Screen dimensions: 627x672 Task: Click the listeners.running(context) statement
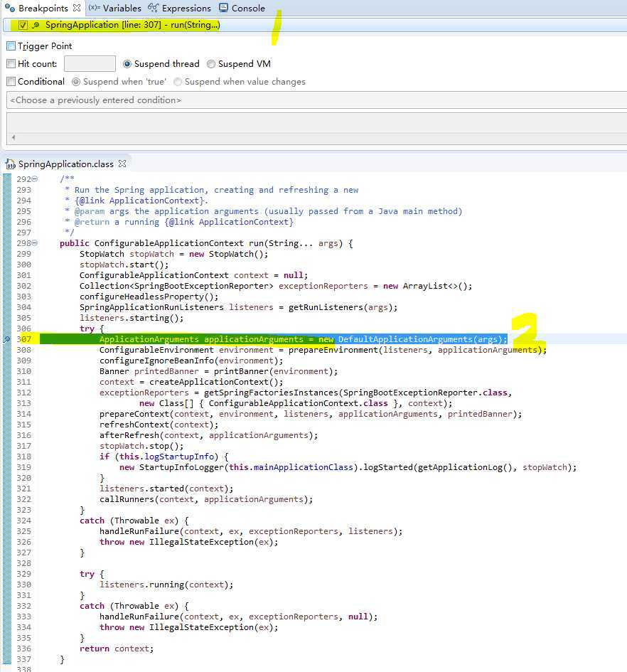166,585
